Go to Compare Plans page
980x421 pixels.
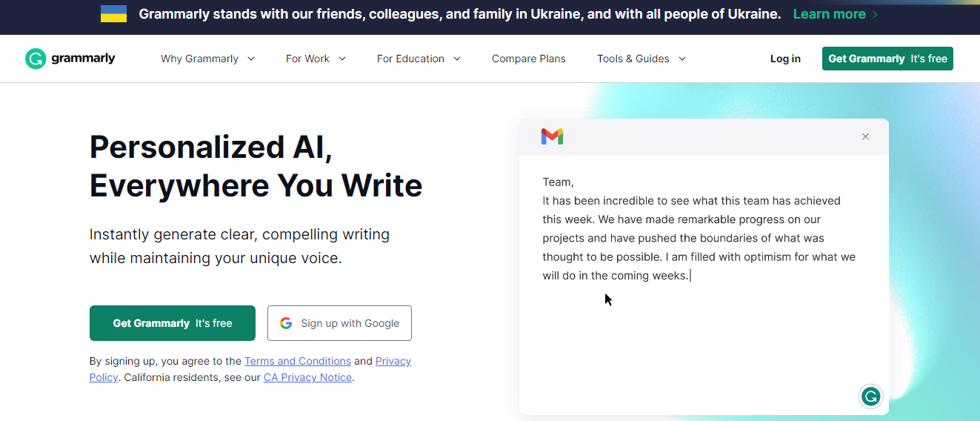coord(529,59)
